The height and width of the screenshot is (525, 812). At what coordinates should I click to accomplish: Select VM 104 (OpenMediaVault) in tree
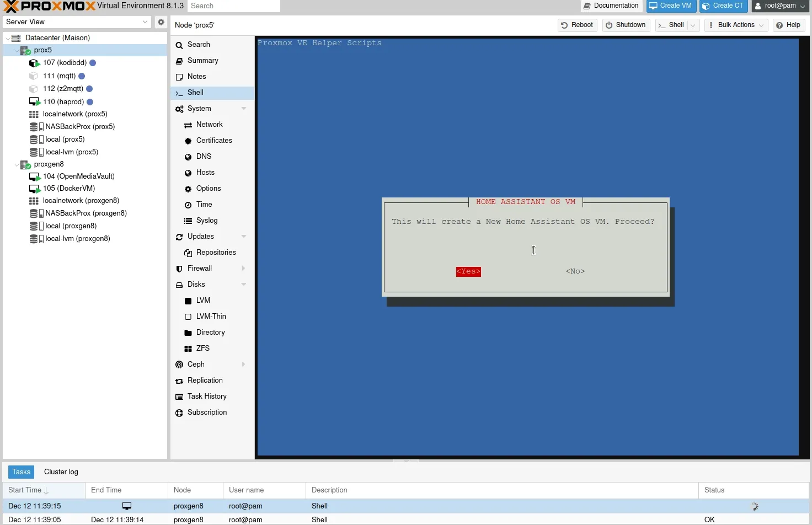(78, 176)
